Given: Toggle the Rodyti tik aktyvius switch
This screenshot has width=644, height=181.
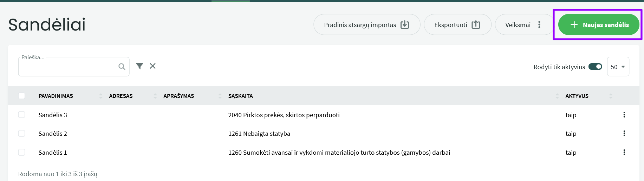Looking at the screenshot, I should tap(595, 67).
